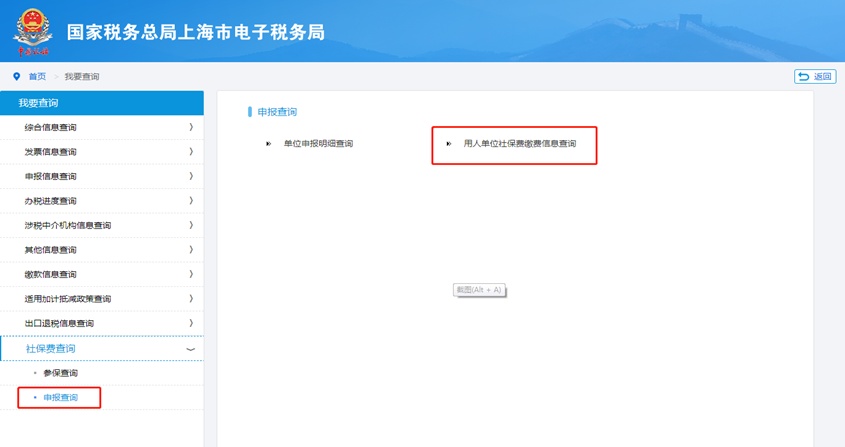Click the location pin icon in breadcrumb

tap(17, 77)
